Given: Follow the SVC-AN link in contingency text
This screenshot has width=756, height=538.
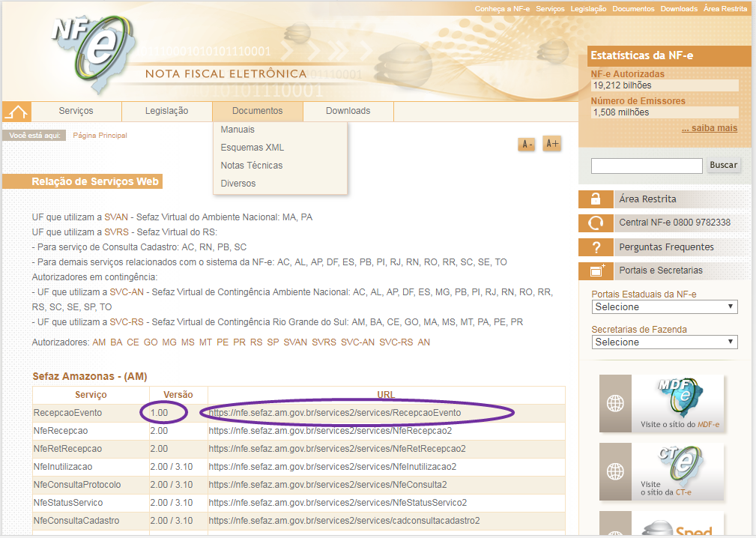Looking at the screenshot, I should click(x=127, y=292).
